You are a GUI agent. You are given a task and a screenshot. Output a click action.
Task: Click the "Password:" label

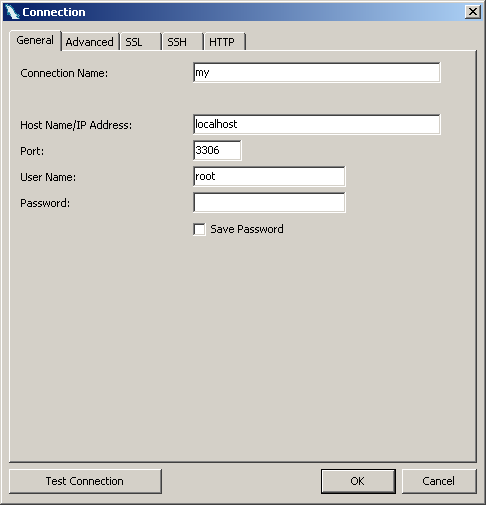click(45, 203)
